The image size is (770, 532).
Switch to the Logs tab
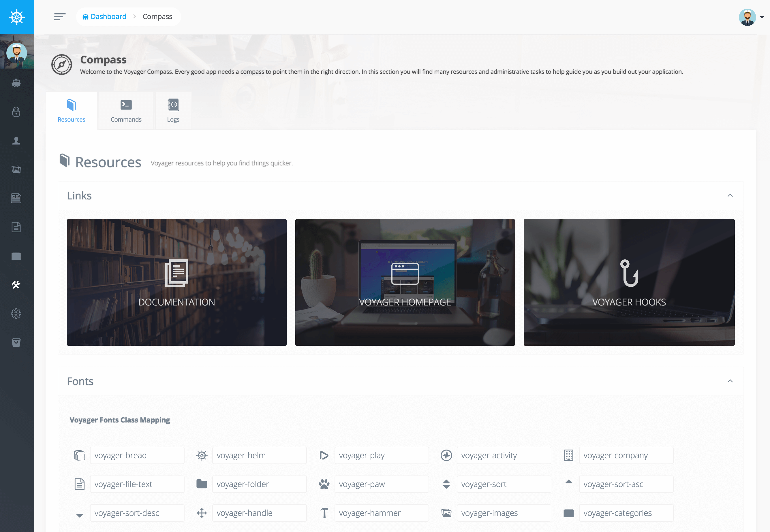(x=173, y=111)
